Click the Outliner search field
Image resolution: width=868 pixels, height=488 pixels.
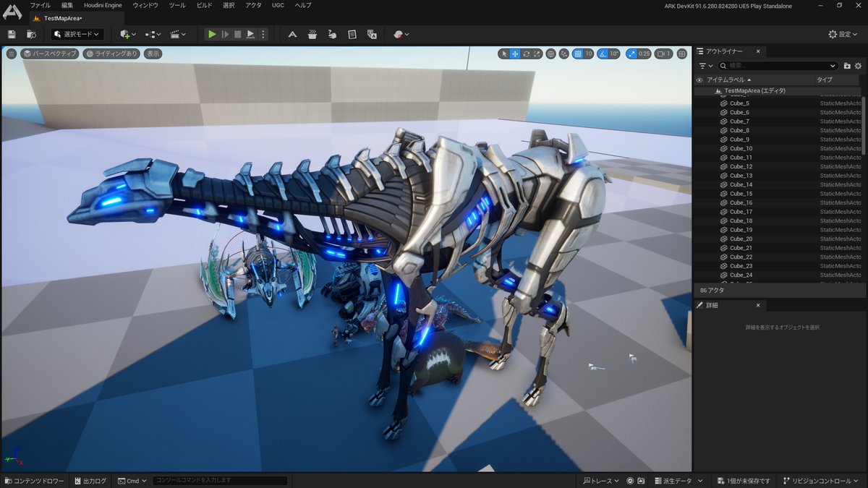point(778,66)
